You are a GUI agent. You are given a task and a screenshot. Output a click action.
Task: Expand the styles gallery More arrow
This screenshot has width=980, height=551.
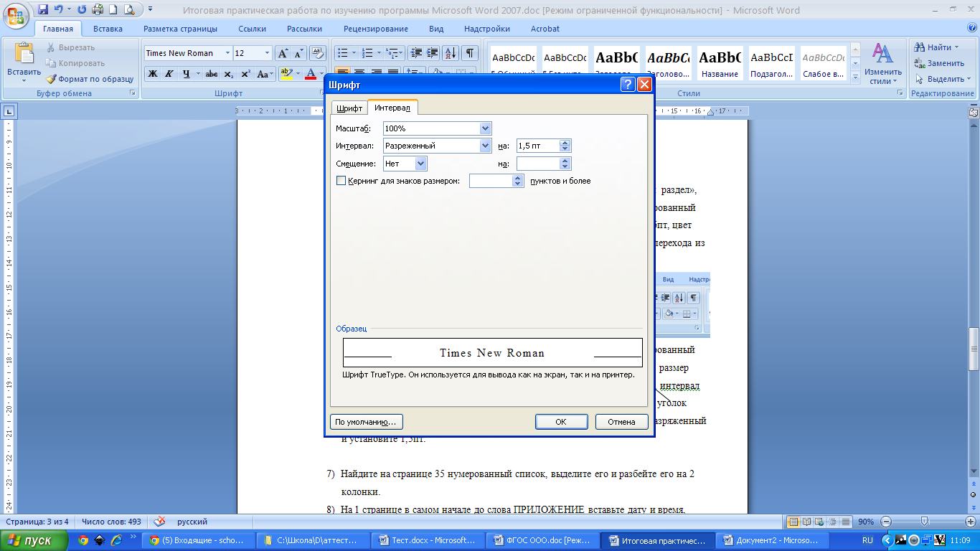(x=855, y=76)
